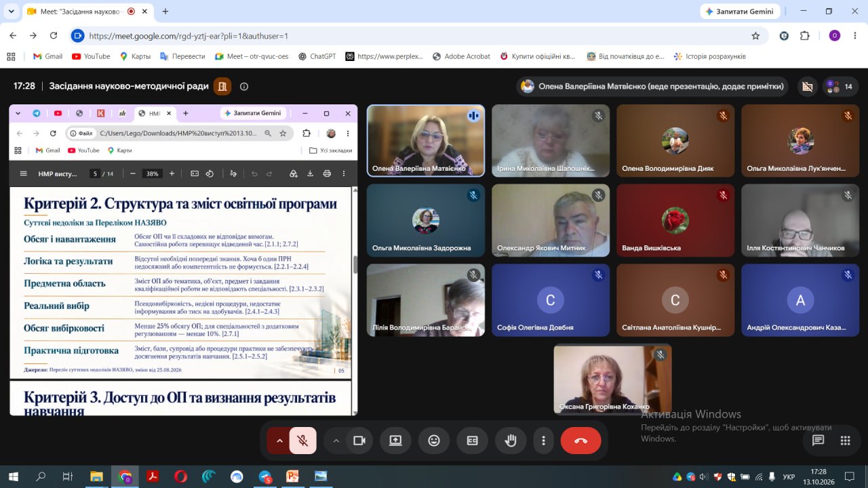Viewport: 868px width, 488px height.
Task: Open the YouTube bookmark
Action: pyautogui.click(x=91, y=56)
